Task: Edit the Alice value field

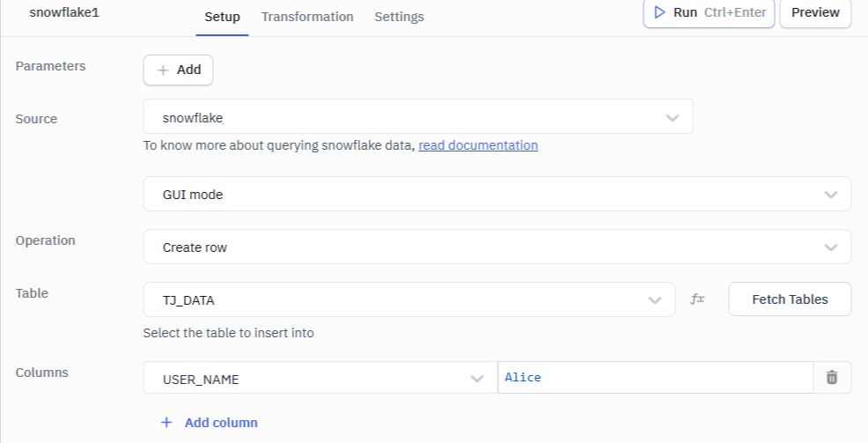Action: [x=656, y=378]
